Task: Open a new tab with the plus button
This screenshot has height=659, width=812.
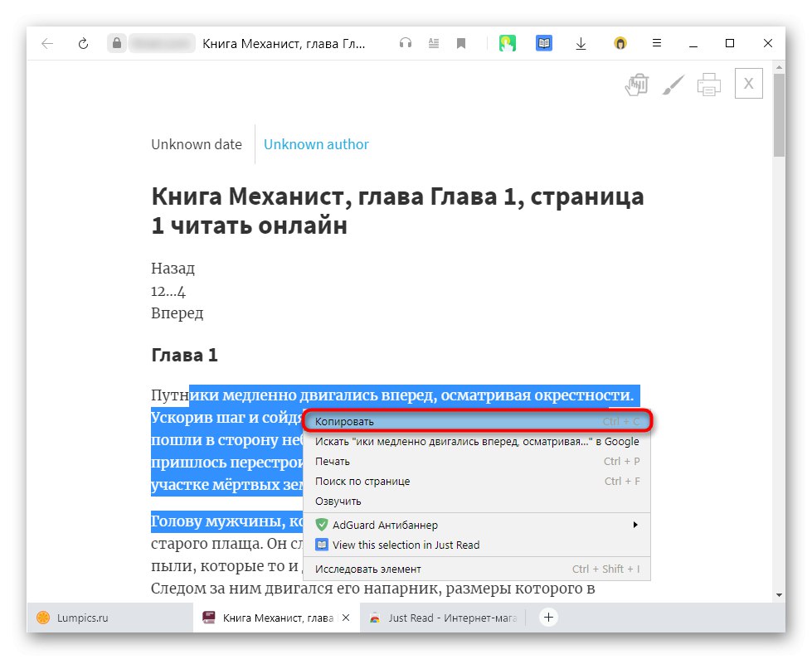Action: click(547, 618)
